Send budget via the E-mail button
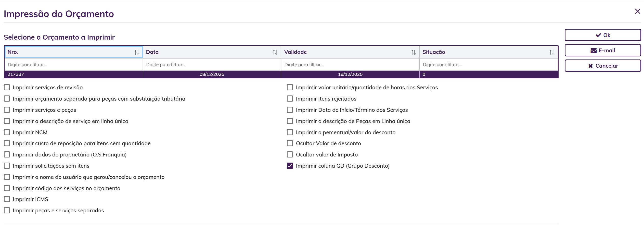Screen dimensions: 644x231 602,51
